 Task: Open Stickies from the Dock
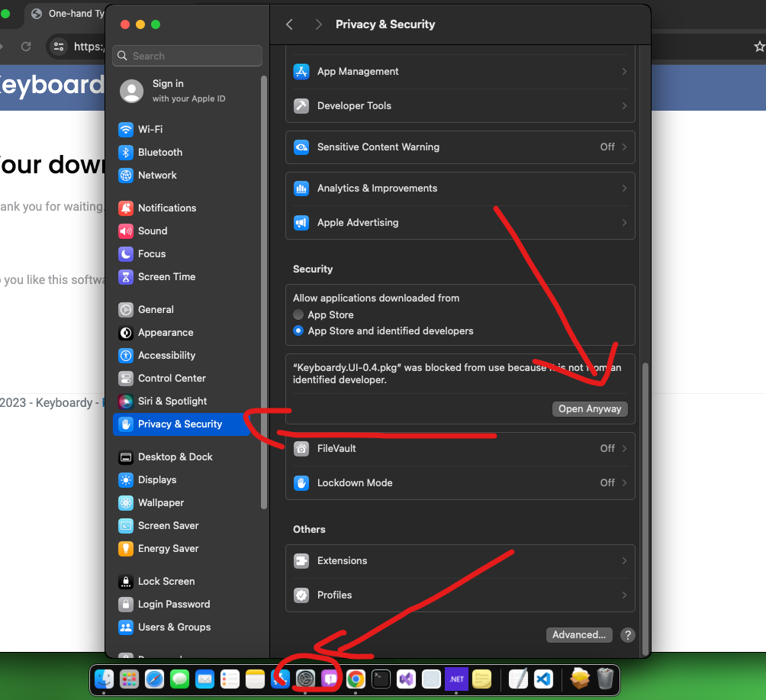click(x=481, y=679)
